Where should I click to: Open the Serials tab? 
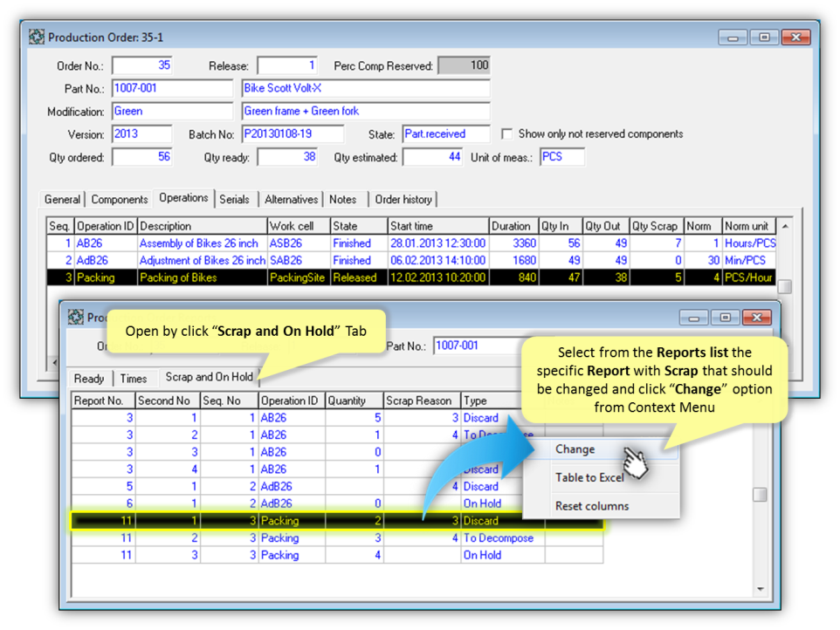pos(234,200)
